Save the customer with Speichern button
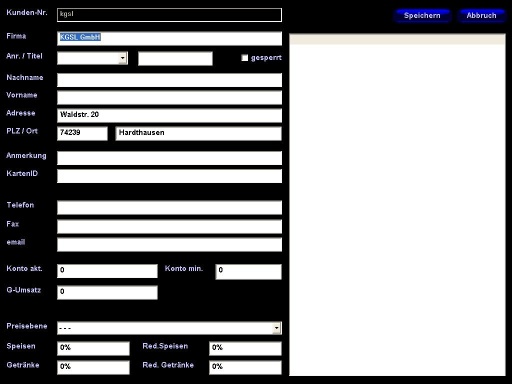Screen dimensions: 512x384 (422, 16)
